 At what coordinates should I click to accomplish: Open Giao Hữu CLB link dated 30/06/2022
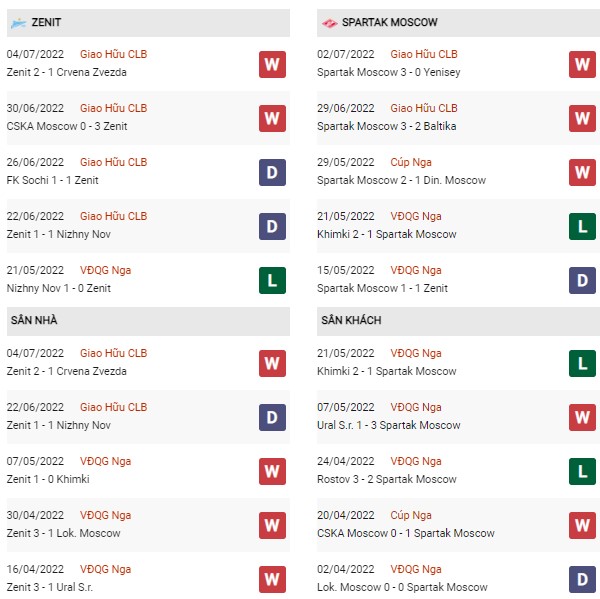(113, 108)
